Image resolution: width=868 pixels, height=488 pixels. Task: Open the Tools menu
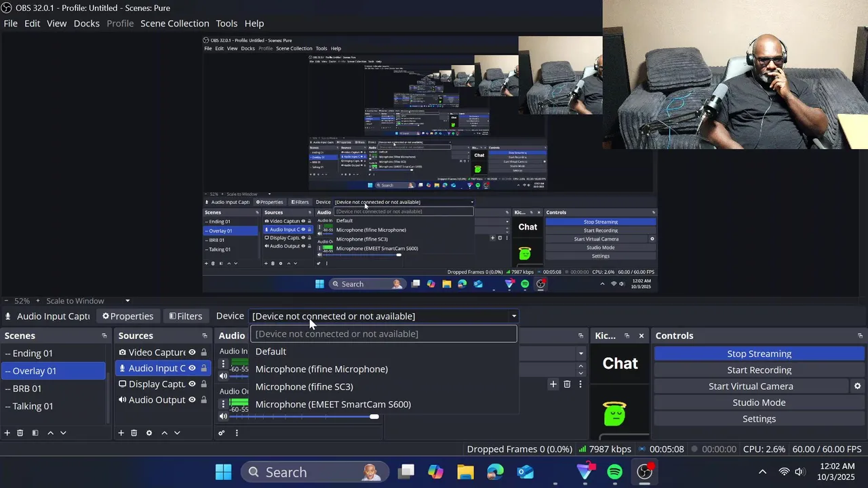click(226, 23)
